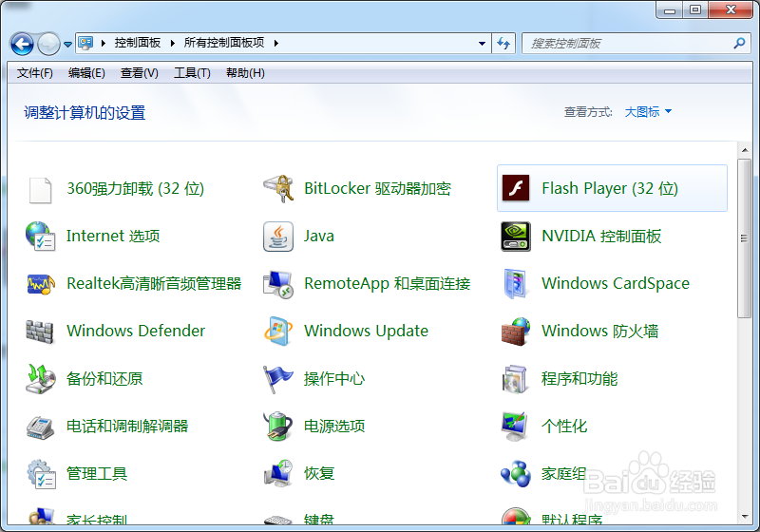Open the 电源选项 link text
This screenshot has height=532, width=760.
(x=334, y=427)
